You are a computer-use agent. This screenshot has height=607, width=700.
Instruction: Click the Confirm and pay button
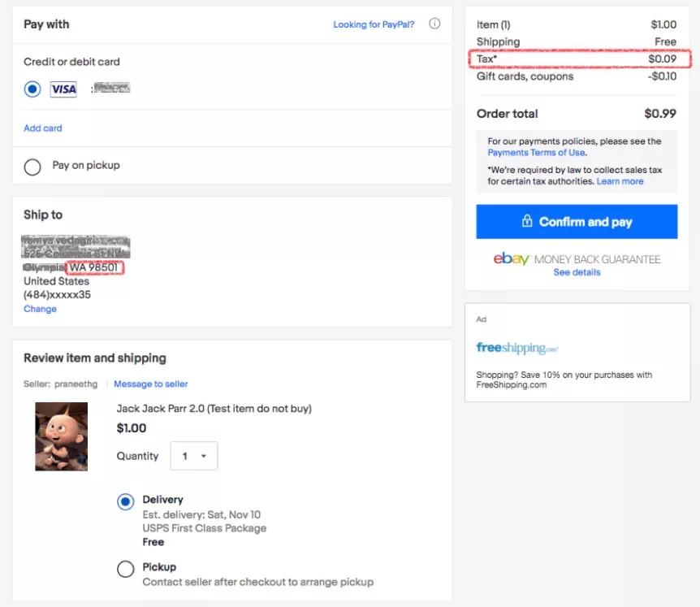[577, 222]
